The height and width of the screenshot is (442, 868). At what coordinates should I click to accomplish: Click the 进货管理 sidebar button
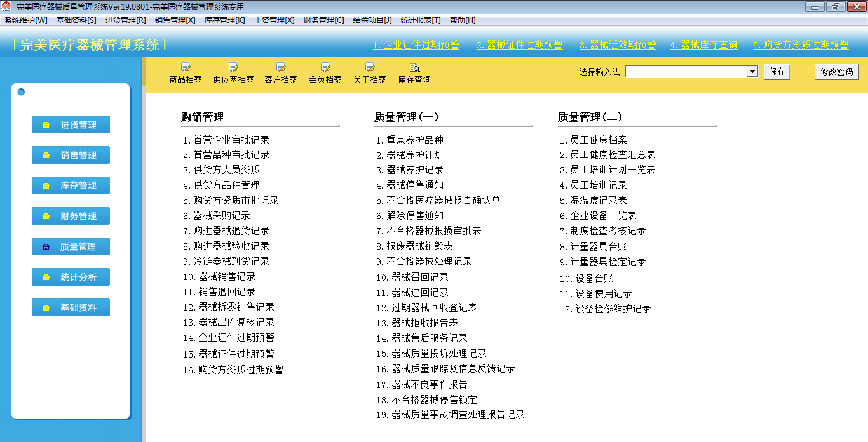[71, 125]
